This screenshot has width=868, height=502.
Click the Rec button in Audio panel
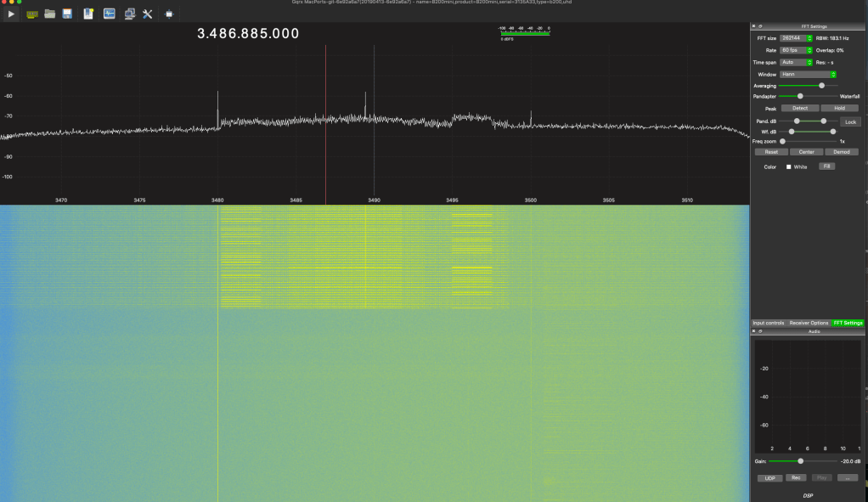pos(797,477)
